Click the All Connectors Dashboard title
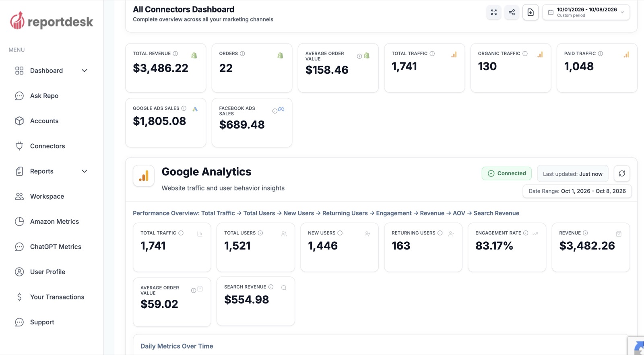Screen dimensions: 644x355 [x=184, y=9]
